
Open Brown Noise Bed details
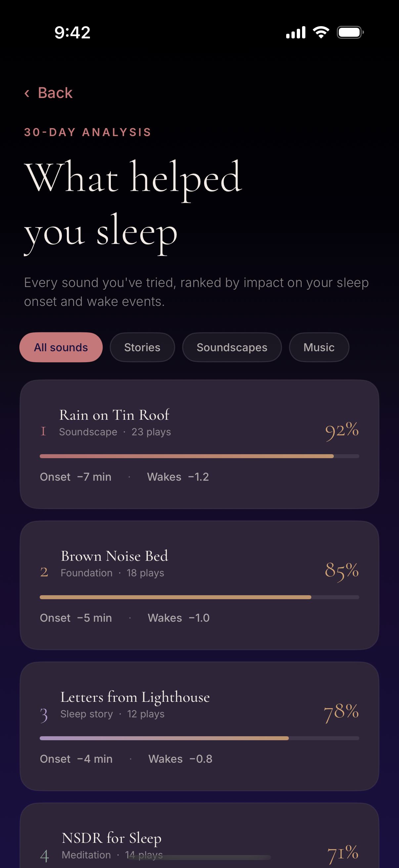click(x=199, y=585)
